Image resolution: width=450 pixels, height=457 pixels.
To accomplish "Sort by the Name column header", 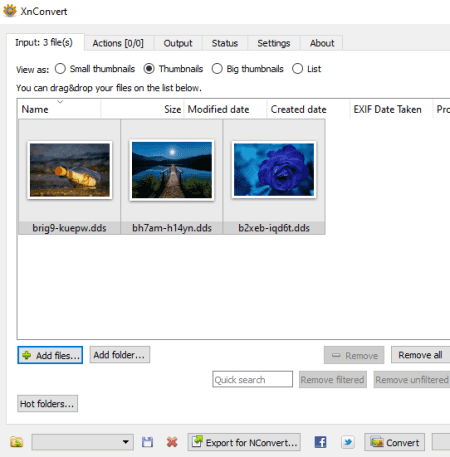I will coord(59,109).
